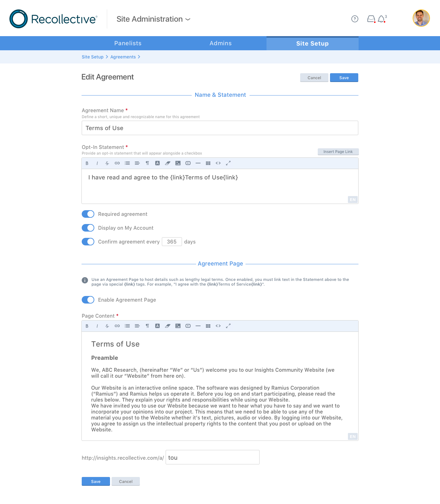Click the Recollective logo
Image resolution: width=440 pixels, height=504 pixels.
[x=53, y=19]
